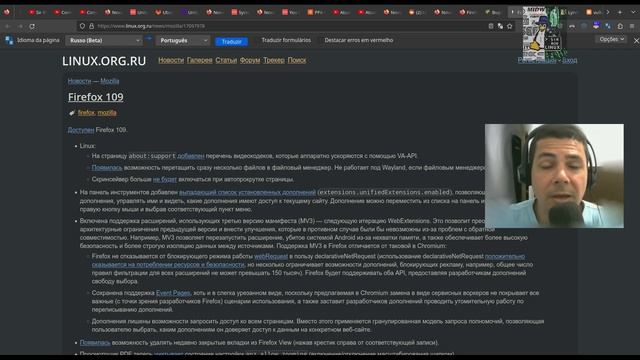The height and width of the screenshot is (360, 640).
Task: Swap the source and target languages
Action: click(x=149, y=38)
